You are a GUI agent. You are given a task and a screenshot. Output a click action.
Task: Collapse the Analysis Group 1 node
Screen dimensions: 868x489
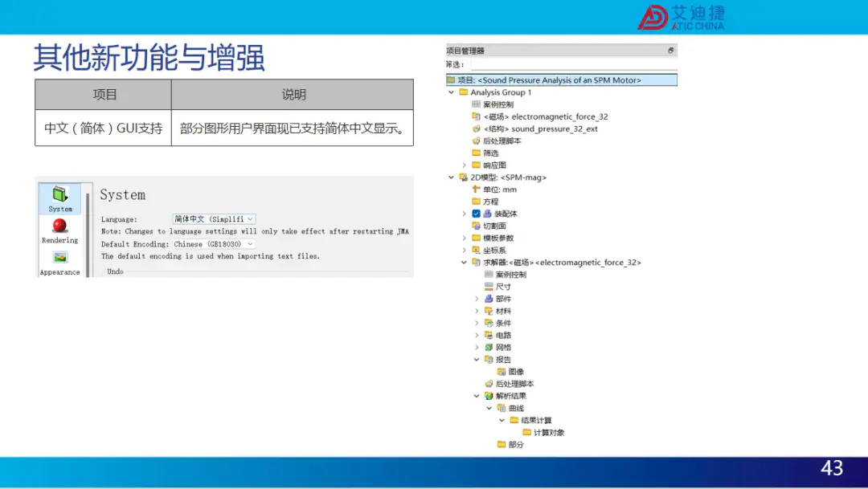click(x=451, y=92)
